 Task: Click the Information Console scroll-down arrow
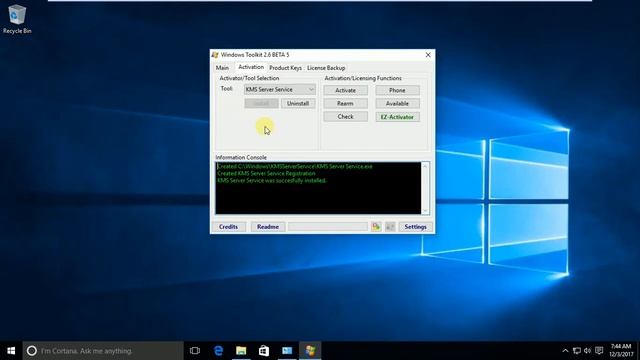click(x=425, y=211)
